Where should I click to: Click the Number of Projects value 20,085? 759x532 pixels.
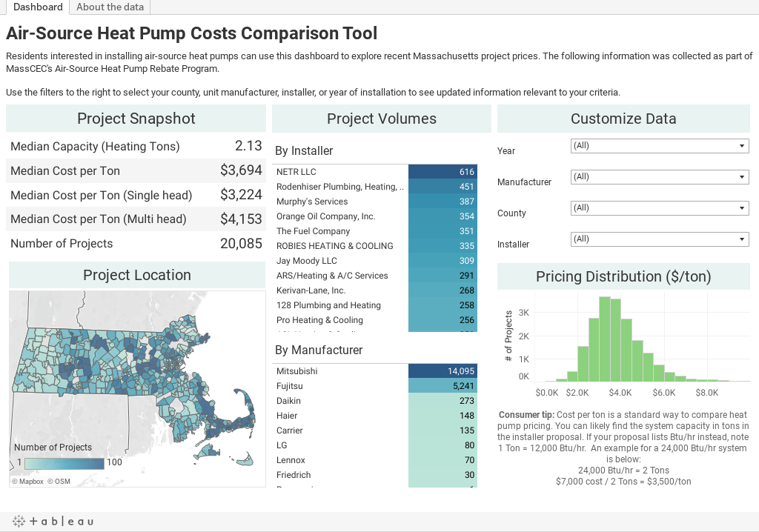pyautogui.click(x=241, y=244)
